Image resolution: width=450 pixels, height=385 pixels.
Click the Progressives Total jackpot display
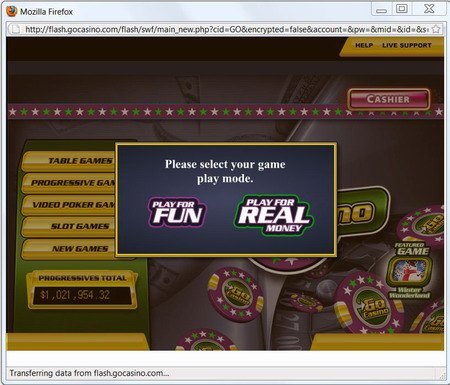pyautogui.click(x=82, y=295)
